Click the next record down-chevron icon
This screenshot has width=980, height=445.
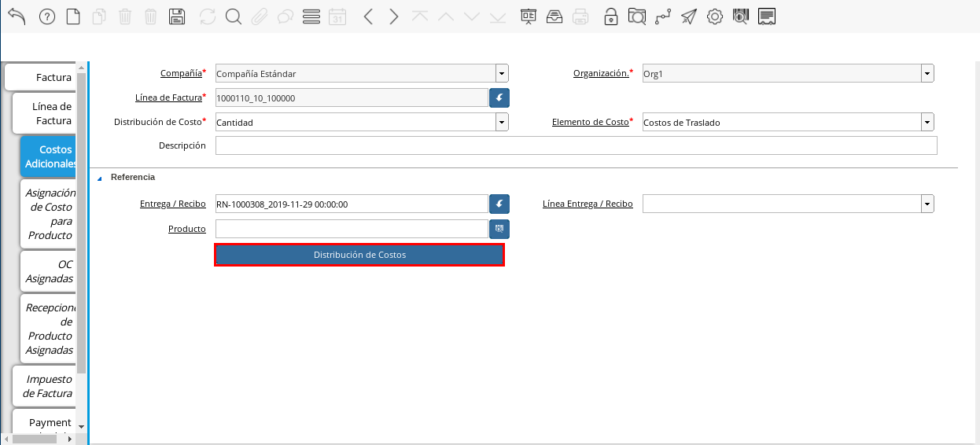[x=472, y=17]
